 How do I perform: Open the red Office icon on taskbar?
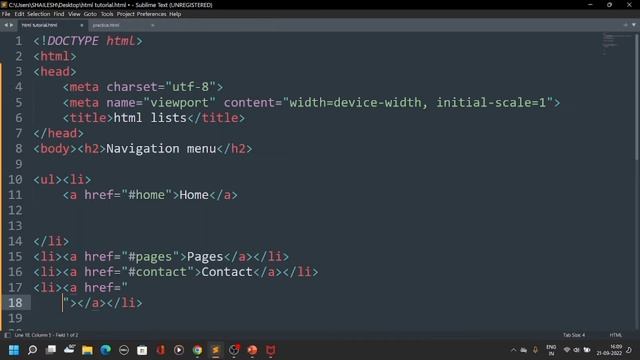coord(160,350)
